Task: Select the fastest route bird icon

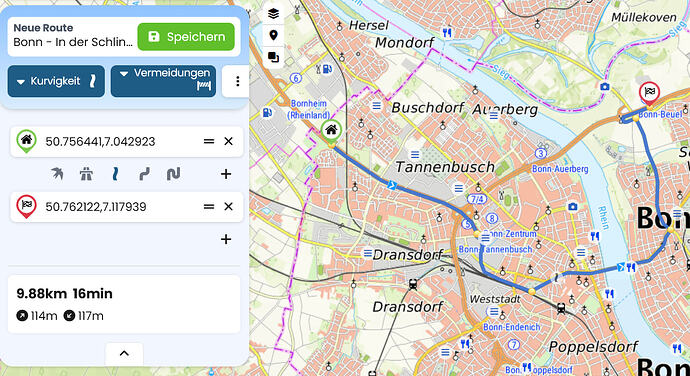Action: 57,174
